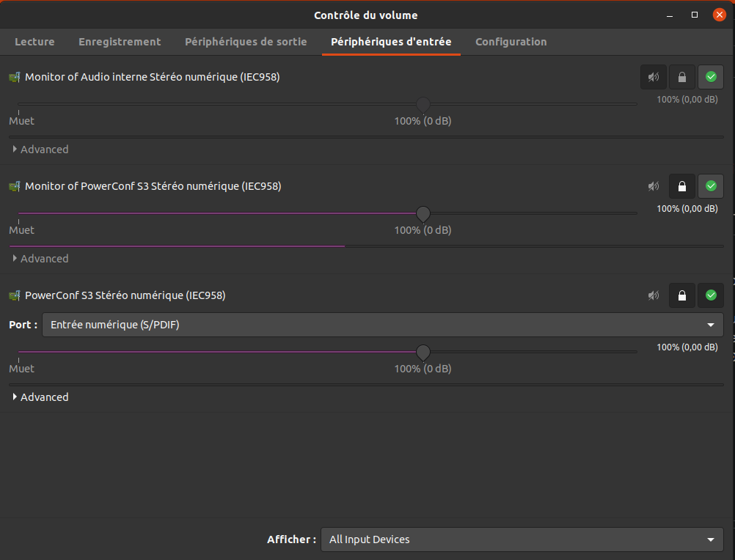Go to the Enregistrement tab
Screen dimensions: 735x560
120,42
